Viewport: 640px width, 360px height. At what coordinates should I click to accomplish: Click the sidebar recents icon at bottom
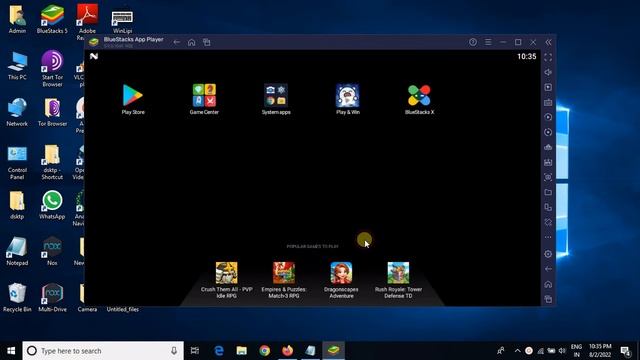click(548, 299)
